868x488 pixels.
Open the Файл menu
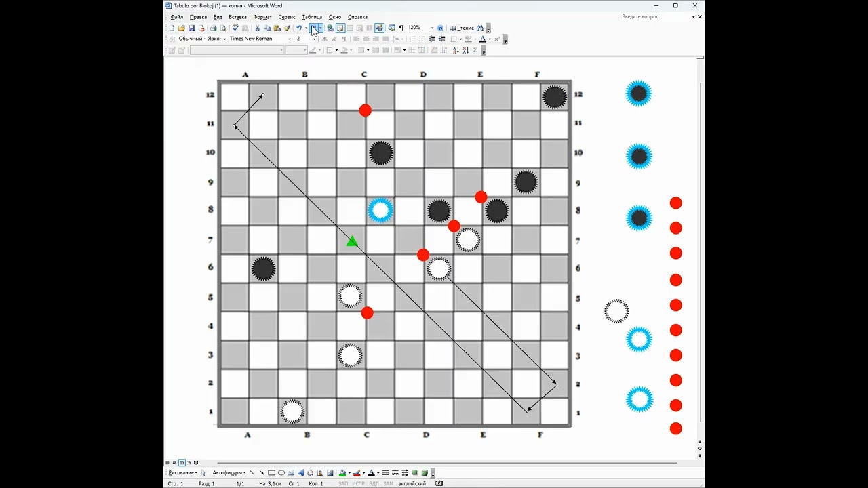(177, 17)
